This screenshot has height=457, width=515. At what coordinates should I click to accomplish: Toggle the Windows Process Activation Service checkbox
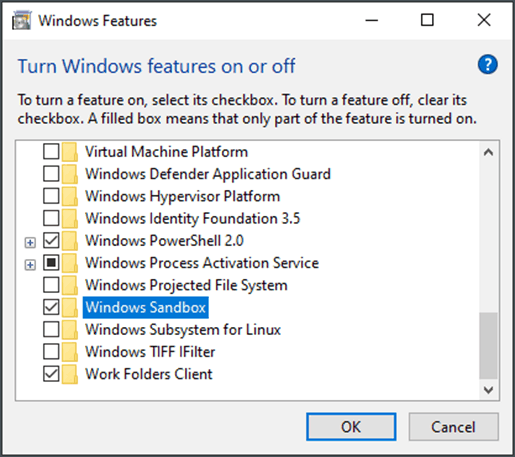tap(51, 263)
